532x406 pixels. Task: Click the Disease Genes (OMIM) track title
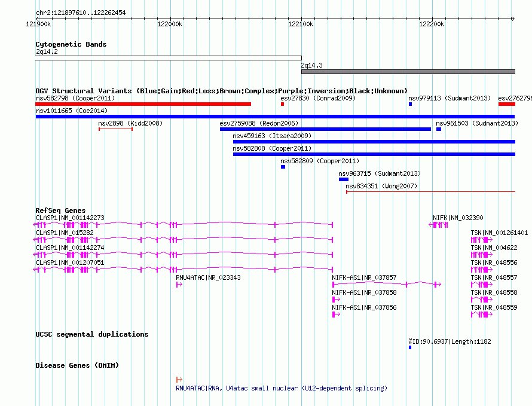pyautogui.click(x=77, y=365)
